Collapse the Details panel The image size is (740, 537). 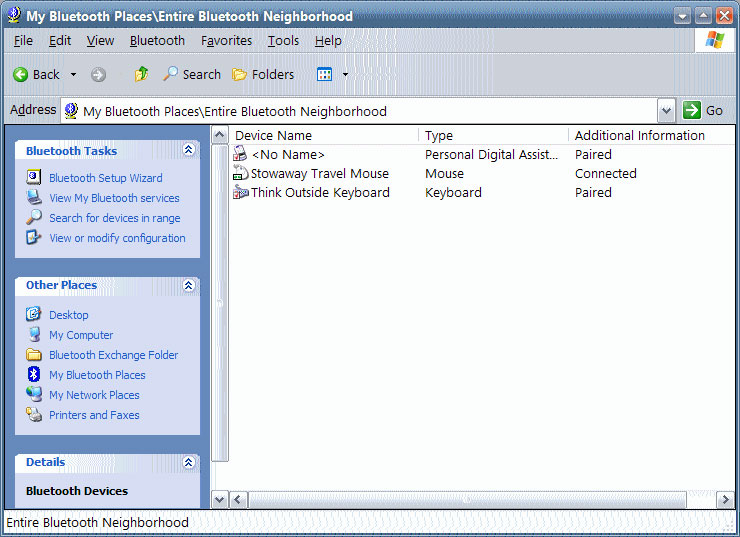click(188, 462)
